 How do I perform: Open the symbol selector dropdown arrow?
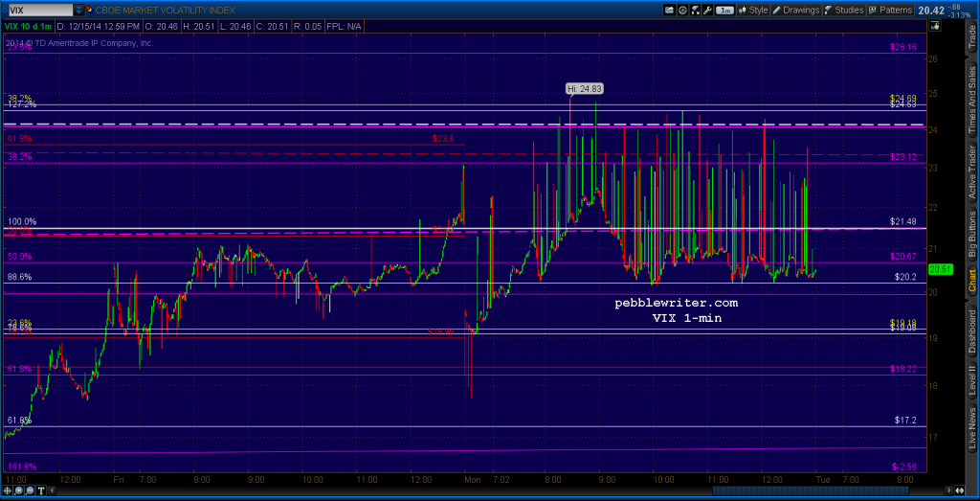click(78, 10)
